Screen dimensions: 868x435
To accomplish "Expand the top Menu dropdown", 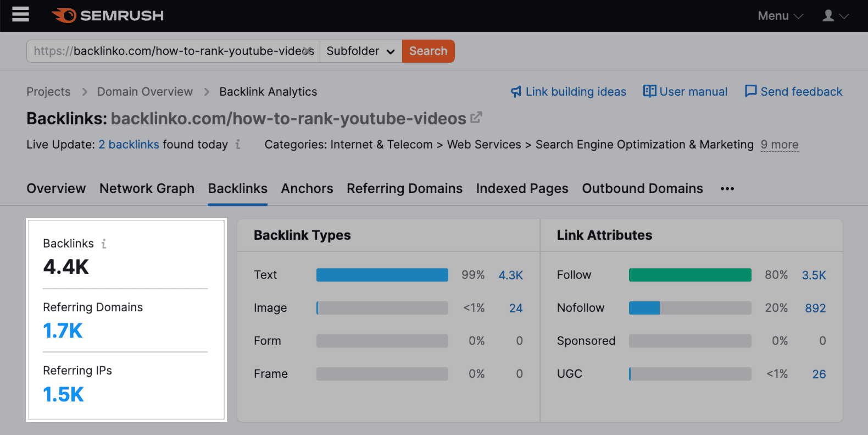I will (781, 16).
